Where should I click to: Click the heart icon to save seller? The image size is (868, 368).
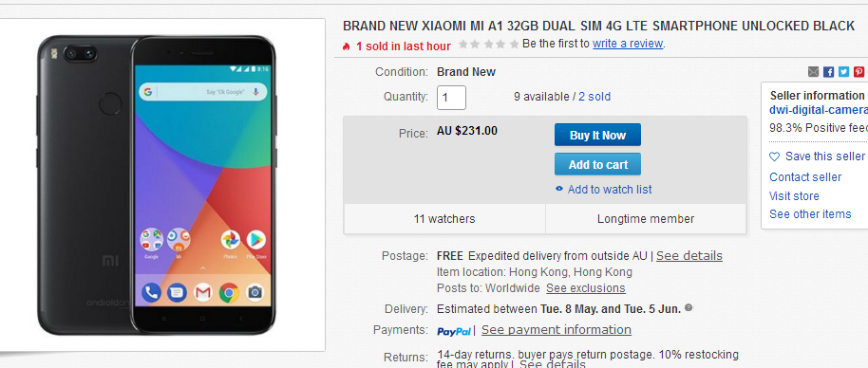pyautogui.click(x=774, y=156)
